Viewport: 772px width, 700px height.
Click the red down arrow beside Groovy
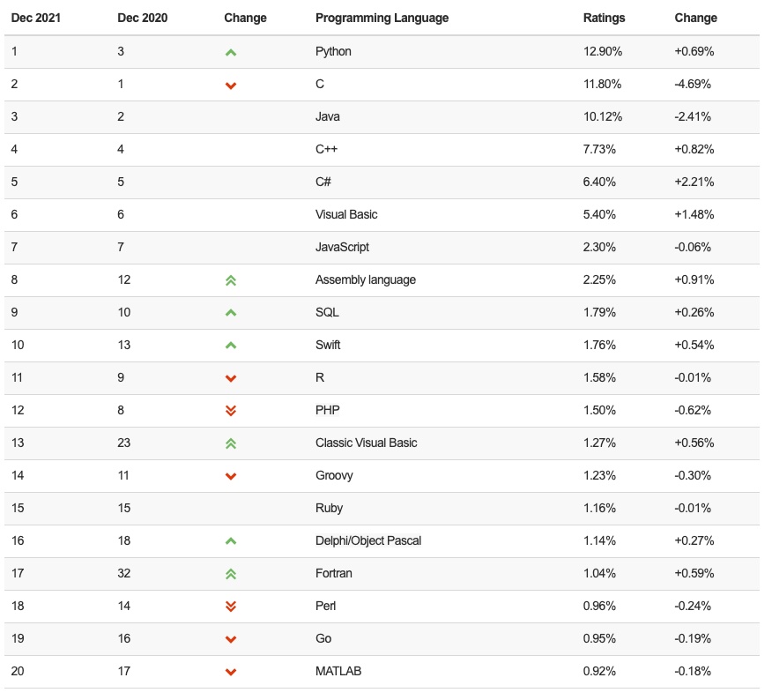point(230,476)
